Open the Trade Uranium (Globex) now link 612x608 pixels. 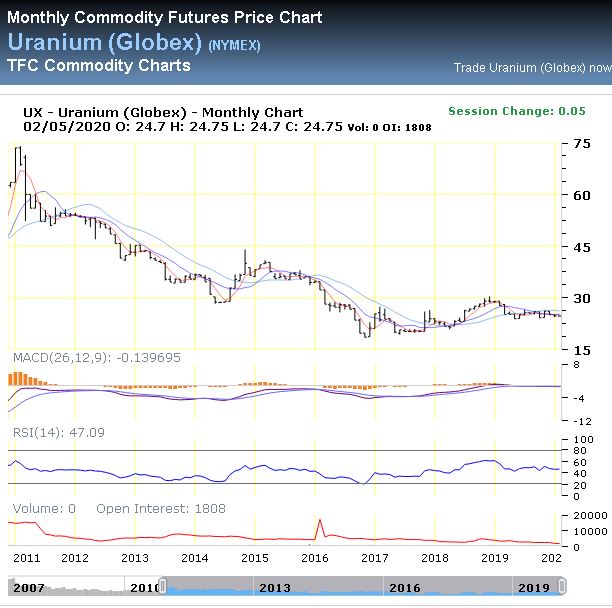[x=532, y=68]
